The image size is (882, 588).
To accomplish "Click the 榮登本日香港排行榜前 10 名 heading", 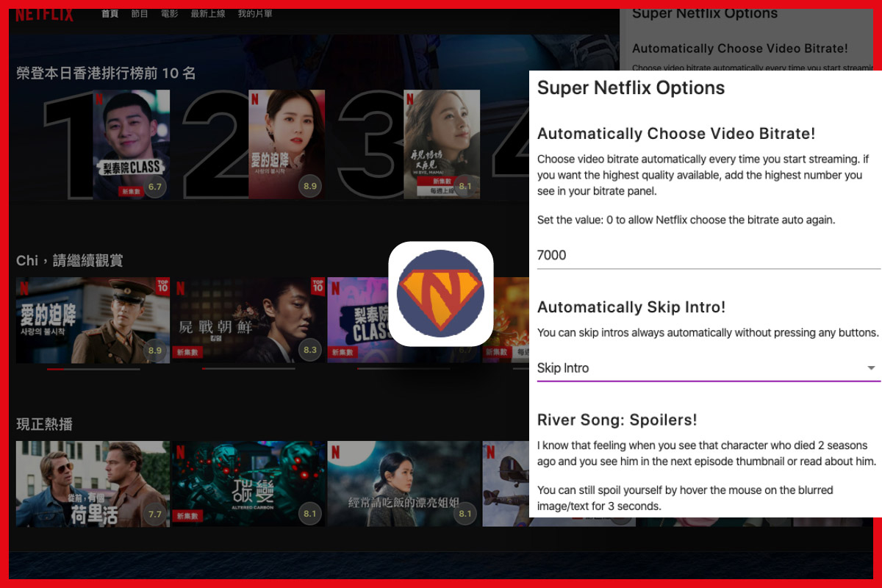I will pos(106,73).
